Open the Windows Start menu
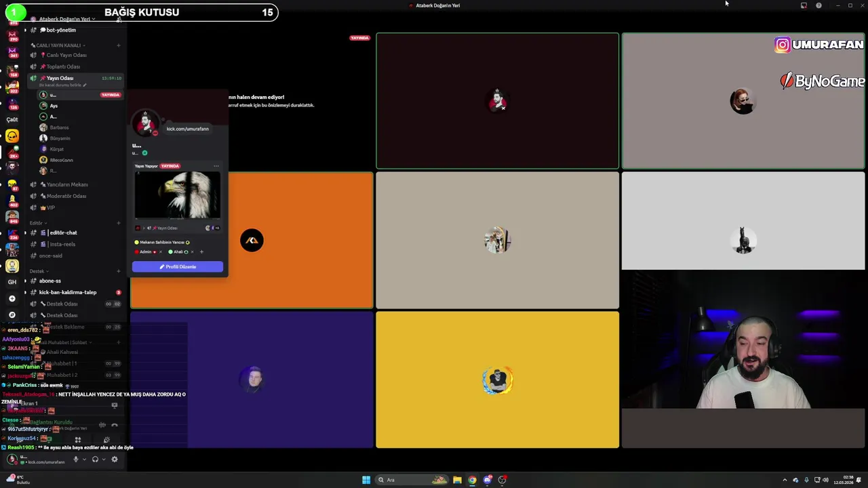This screenshot has height=488, width=868. click(366, 480)
